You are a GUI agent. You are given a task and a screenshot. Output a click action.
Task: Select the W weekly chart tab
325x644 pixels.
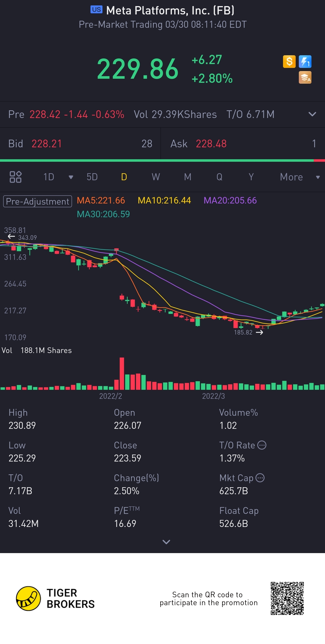pyautogui.click(x=156, y=177)
